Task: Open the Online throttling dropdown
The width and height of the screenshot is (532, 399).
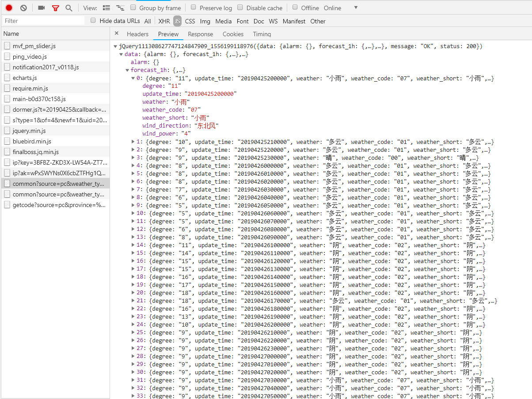Action: [341, 8]
